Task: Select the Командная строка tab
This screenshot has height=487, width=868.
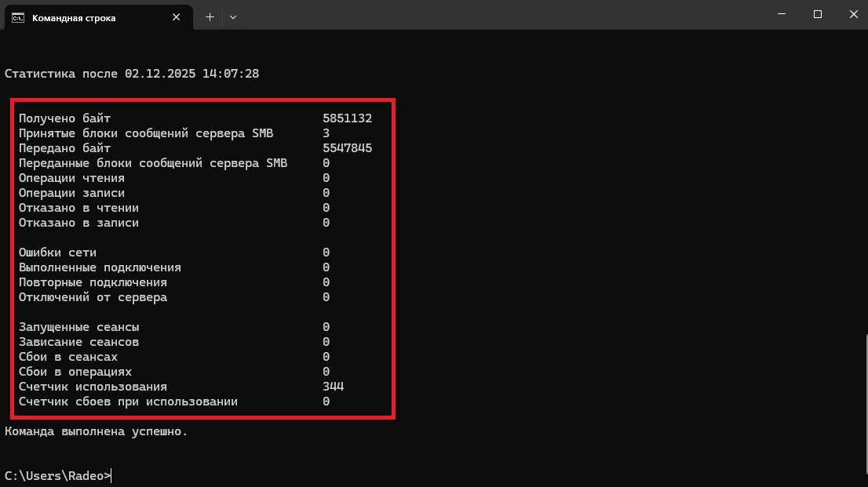Action: point(74,17)
